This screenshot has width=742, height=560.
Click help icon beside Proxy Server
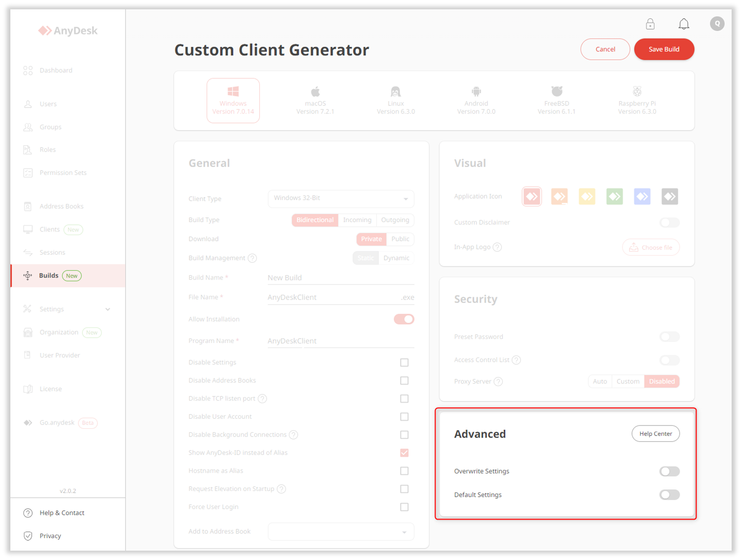[498, 381]
